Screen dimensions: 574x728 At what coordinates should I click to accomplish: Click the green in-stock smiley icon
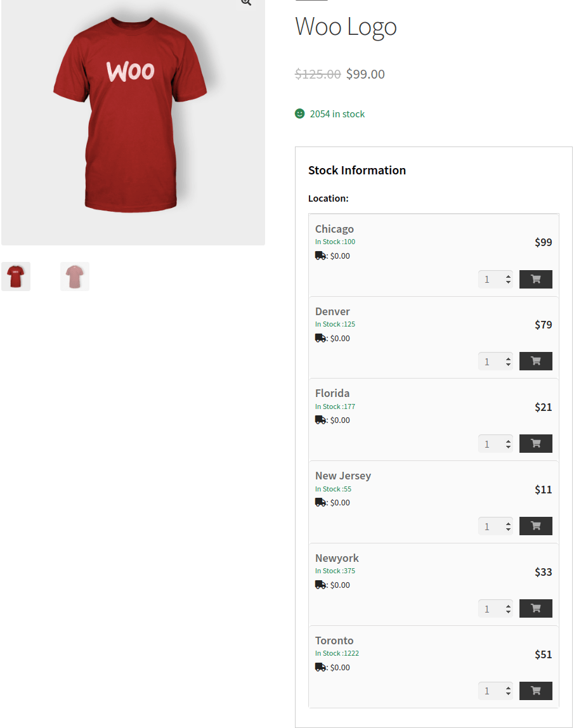300,114
